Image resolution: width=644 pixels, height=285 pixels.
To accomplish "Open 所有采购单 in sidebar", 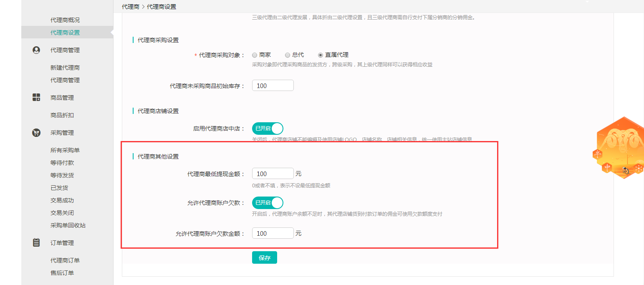I will (x=65, y=150).
